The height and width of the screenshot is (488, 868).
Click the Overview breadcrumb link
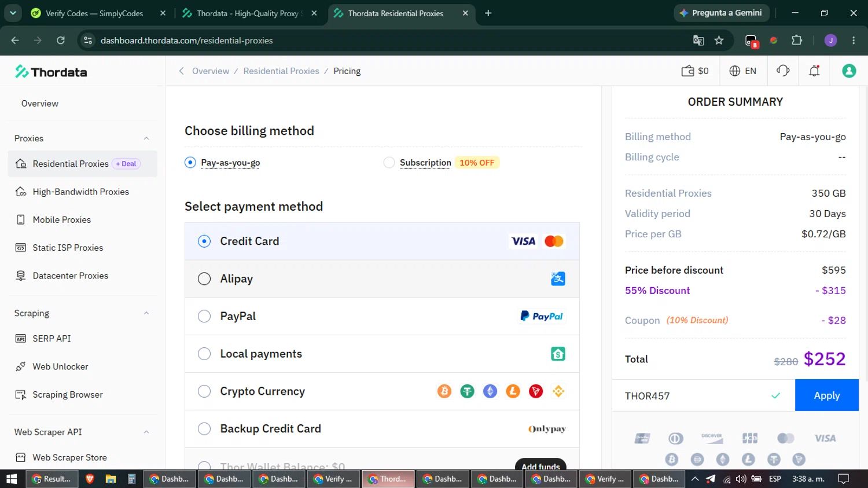pyautogui.click(x=211, y=71)
